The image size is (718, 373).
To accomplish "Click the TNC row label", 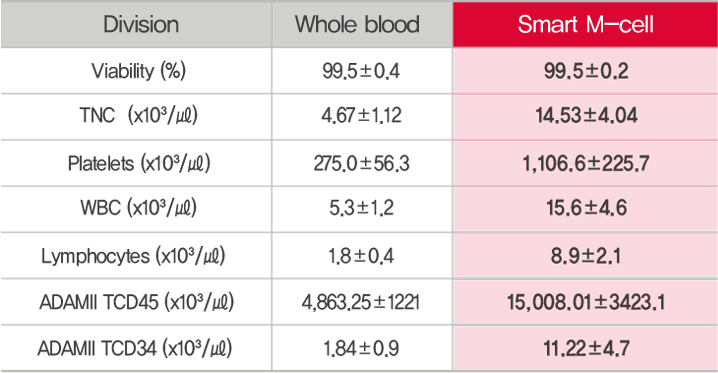I will click(139, 115).
